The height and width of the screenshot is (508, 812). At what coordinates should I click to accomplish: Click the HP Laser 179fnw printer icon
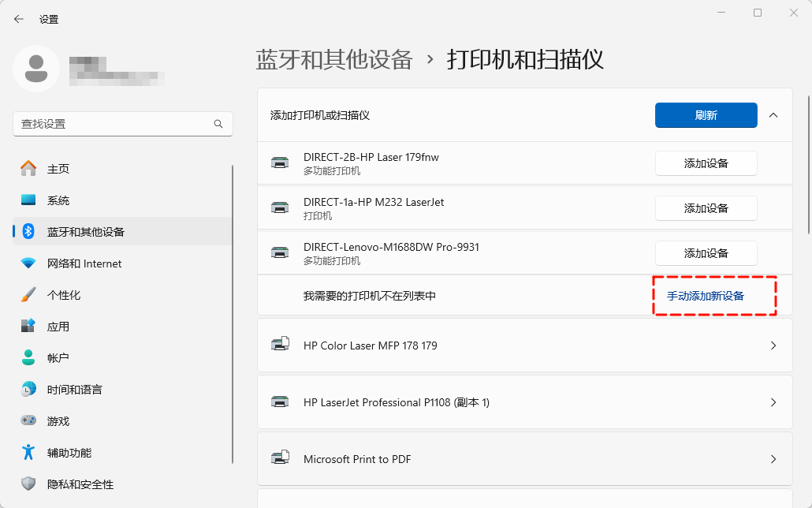click(280, 163)
